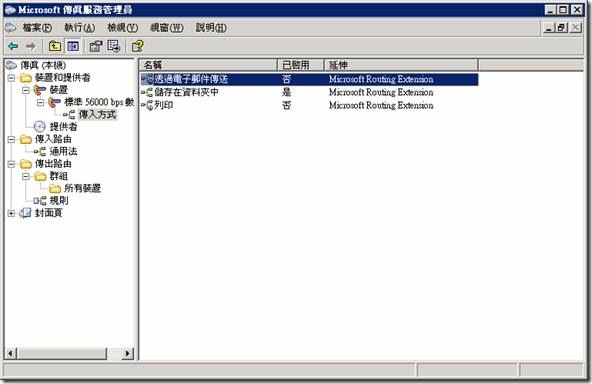Image resolution: width=592 pixels, height=384 pixels.
Task: Click the 裝置 phone icon in tree
Action: click(x=40, y=90)
